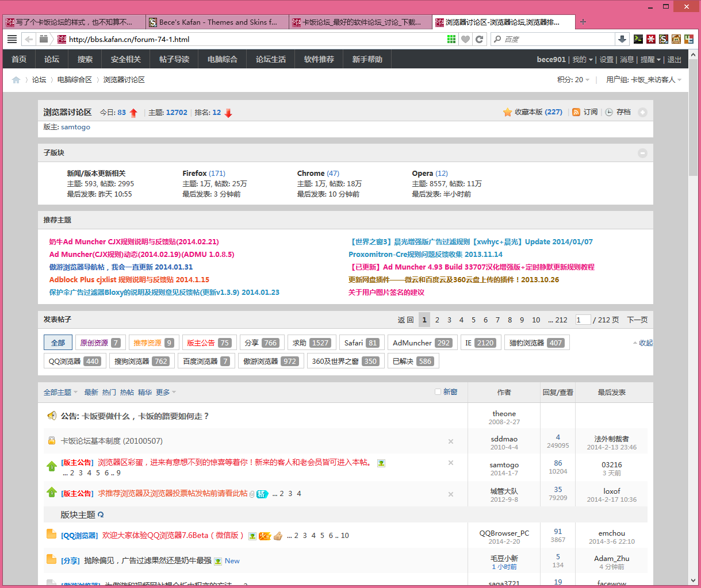Toggle the 已解决 thread filter
701x588 pixels.
coord(413,361)
